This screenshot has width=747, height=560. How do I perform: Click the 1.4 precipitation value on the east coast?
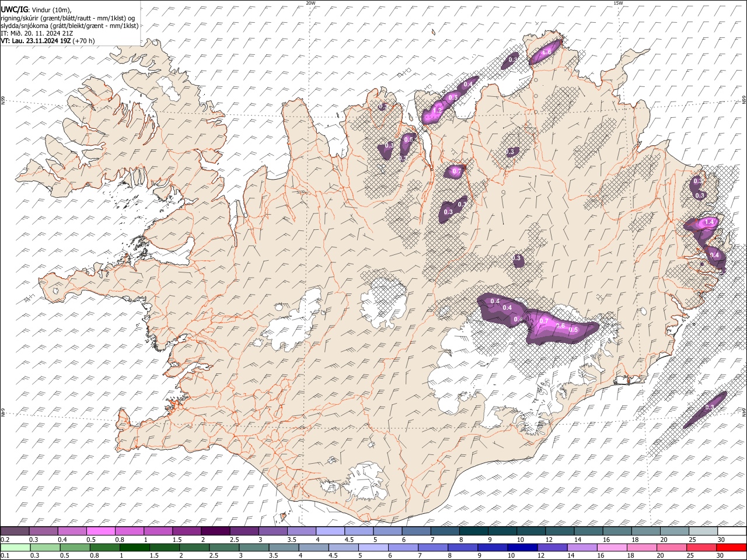(710, 222)
